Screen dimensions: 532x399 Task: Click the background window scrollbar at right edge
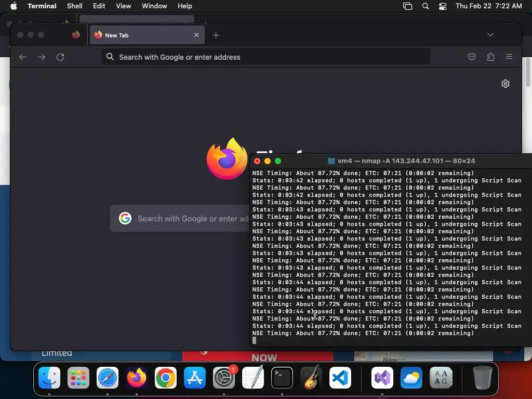528,72
